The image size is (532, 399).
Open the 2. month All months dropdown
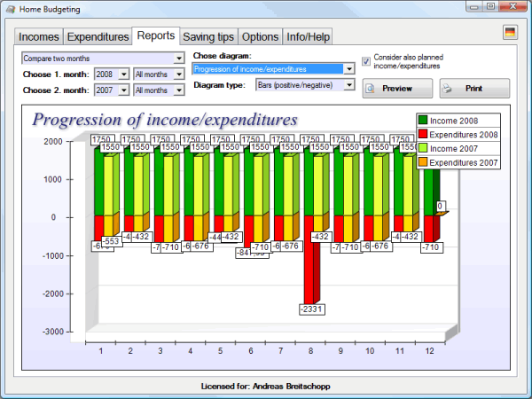(179, 90)
